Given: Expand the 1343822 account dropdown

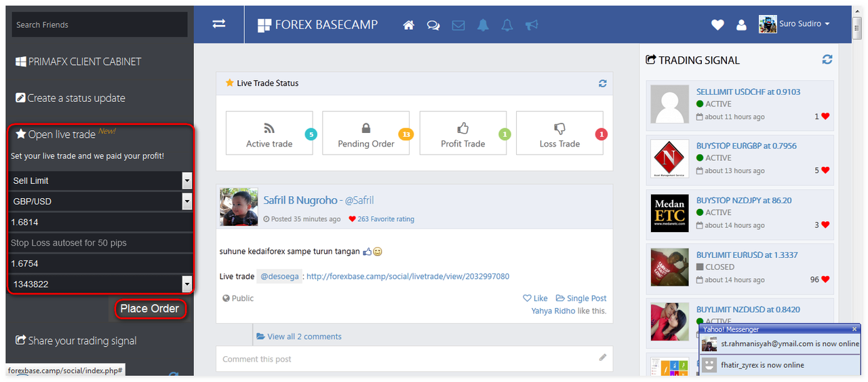Looking at the screenshot, I should [x=187, y=284].
